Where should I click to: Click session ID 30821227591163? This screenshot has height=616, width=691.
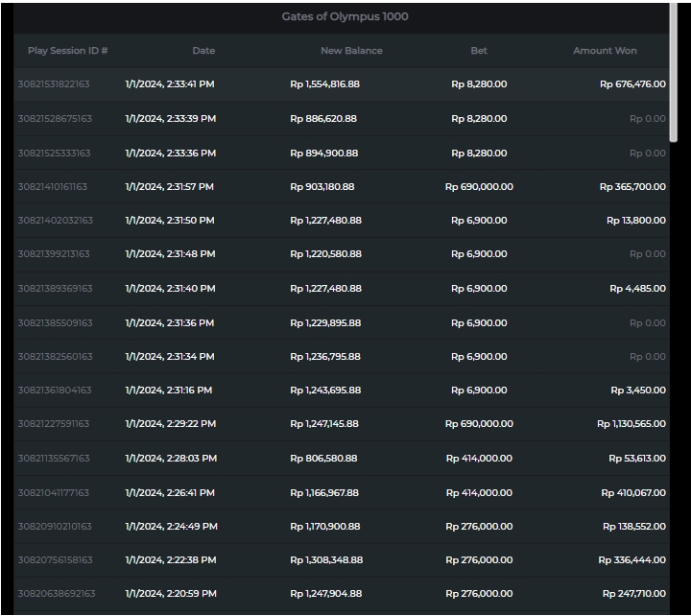click(54, 424)
